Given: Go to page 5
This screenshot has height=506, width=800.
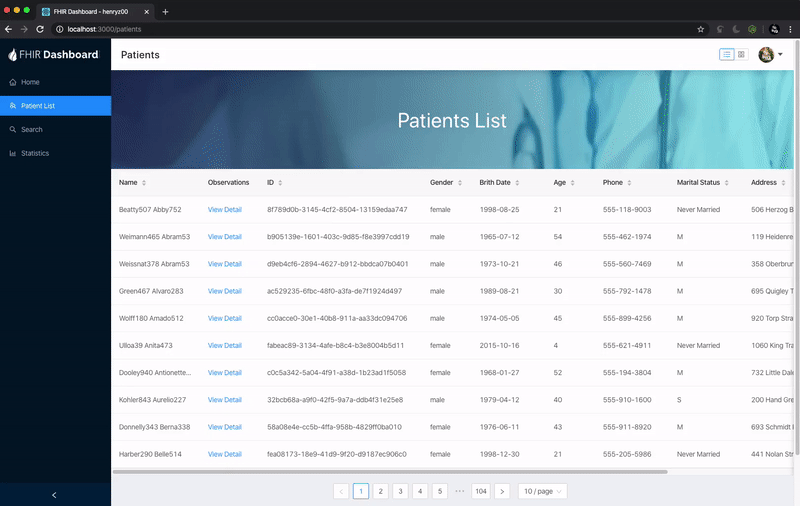Looking at the screenshot, I should tap(440, 491).
